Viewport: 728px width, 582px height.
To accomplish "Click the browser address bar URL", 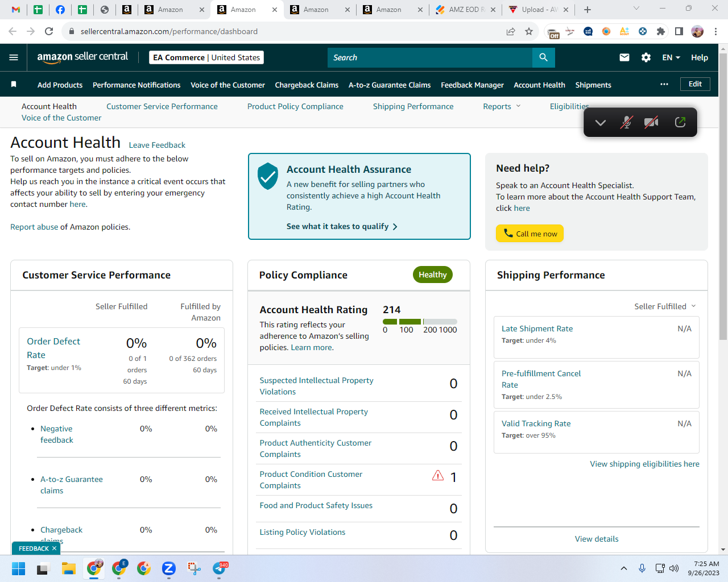I will 169,31.
